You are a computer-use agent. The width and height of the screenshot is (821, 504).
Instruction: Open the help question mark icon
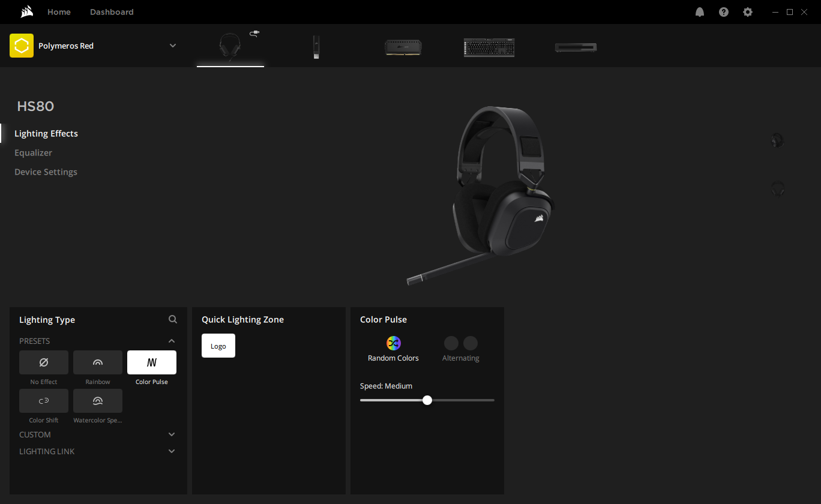pyautogui.click(x=724, y=12)
